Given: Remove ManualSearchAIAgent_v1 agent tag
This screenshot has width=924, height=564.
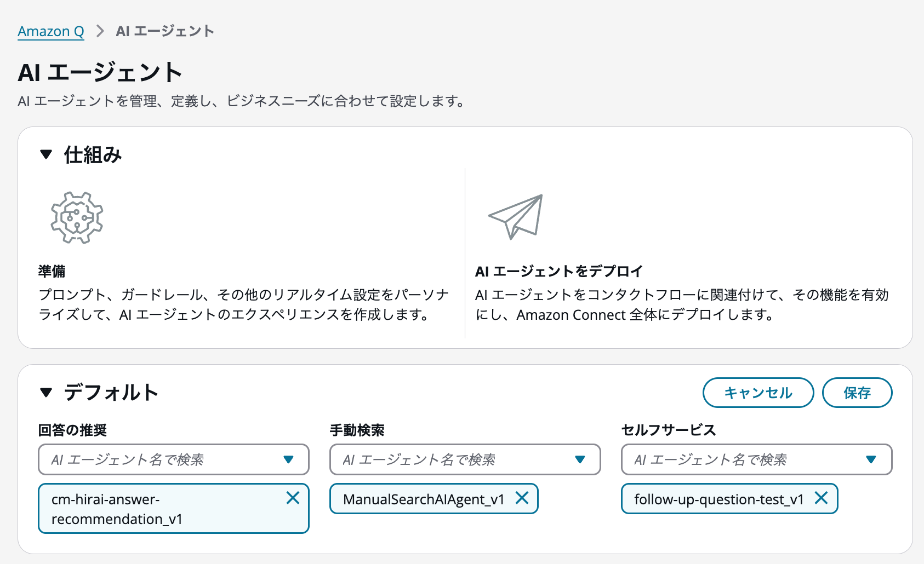Looking at the screenshot, I should [x=522, y=498].
